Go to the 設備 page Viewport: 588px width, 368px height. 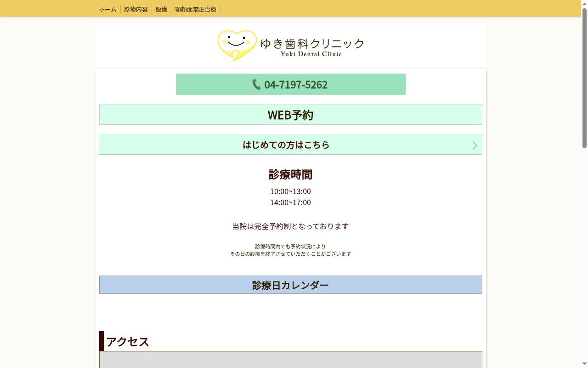[161, 9]
